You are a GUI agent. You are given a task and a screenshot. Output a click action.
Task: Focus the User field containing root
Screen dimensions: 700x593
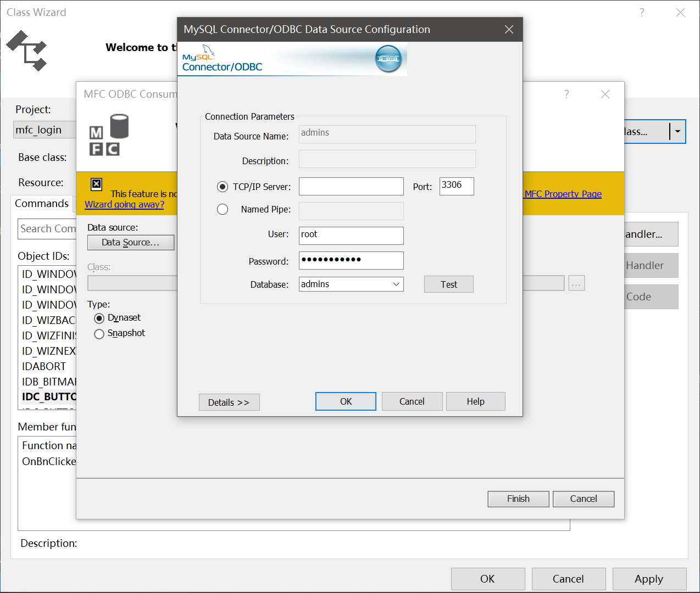[x=351, y=236]
